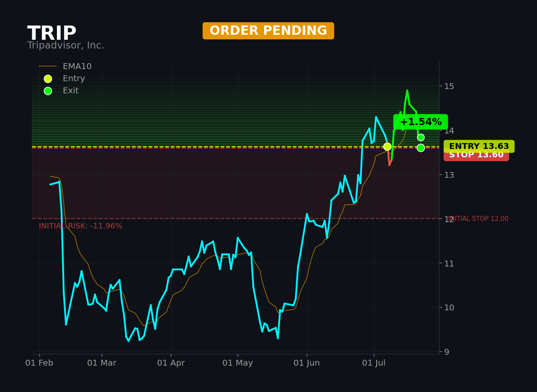
Task: Click the 9 price axis label
Action: point(447,352)
